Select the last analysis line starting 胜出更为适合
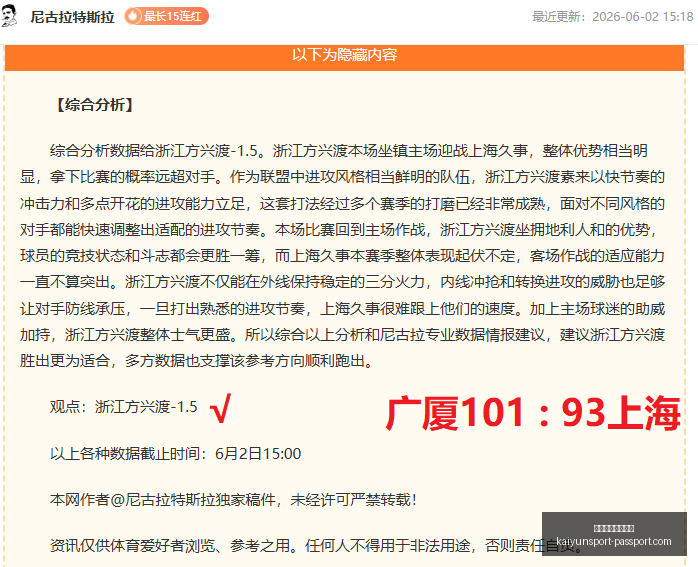The width and height of the screenshot is (698, 567). click(197, 361)
